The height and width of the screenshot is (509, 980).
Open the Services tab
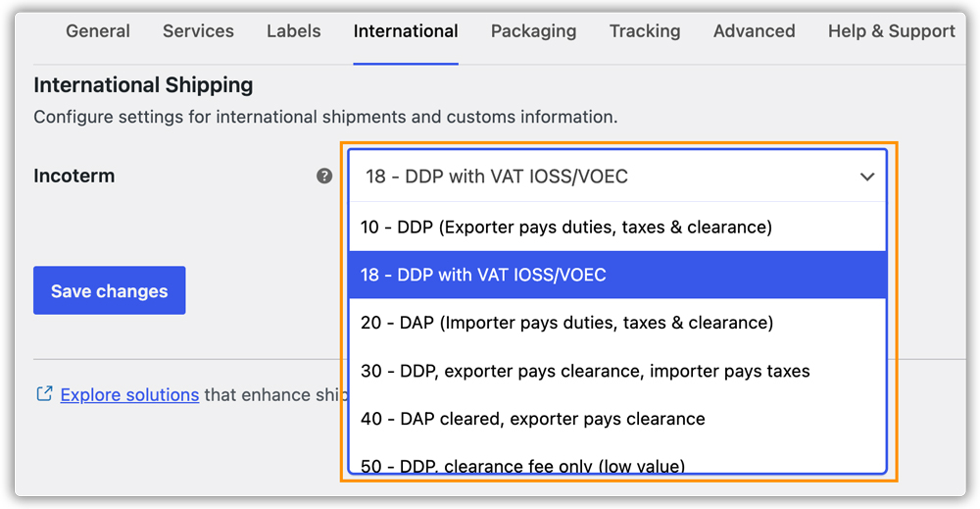pyautogui.click(x=198, y=31)
